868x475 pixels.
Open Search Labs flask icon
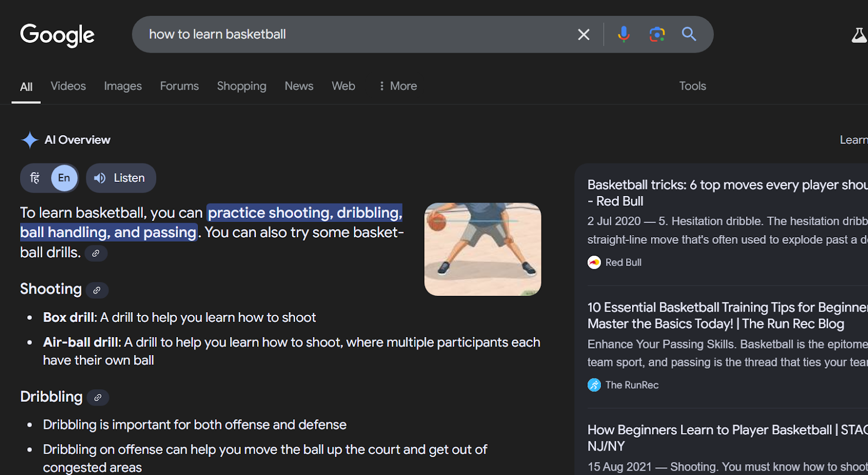[x=859, y=35]
